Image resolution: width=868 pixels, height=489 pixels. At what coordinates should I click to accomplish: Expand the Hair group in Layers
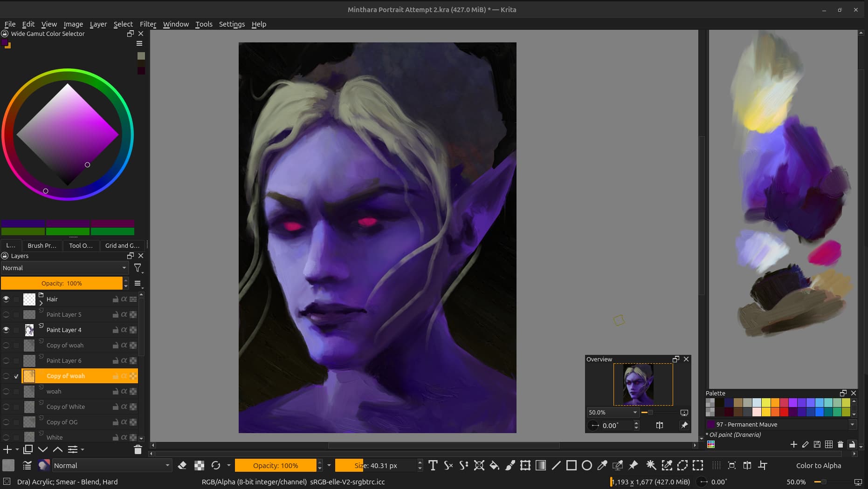pos(41,303)
